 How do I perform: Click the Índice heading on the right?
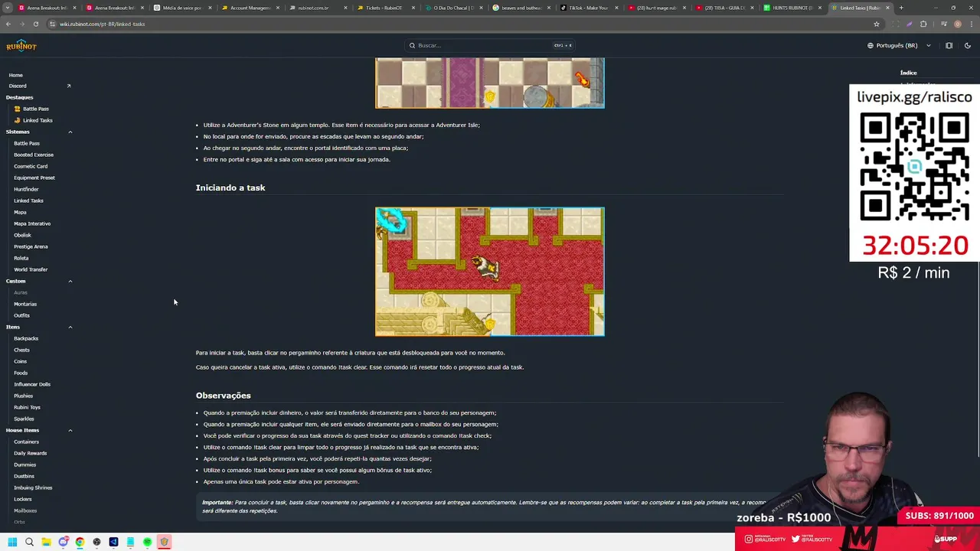908,73
